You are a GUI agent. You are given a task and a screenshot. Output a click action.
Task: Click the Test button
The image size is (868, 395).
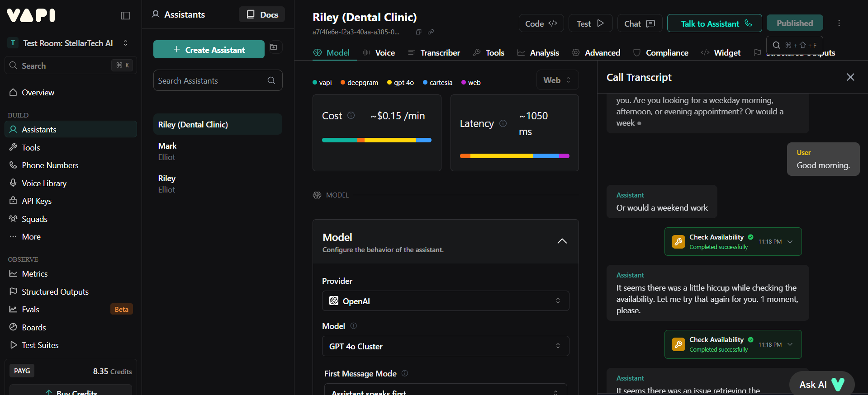tap(590, 23)
